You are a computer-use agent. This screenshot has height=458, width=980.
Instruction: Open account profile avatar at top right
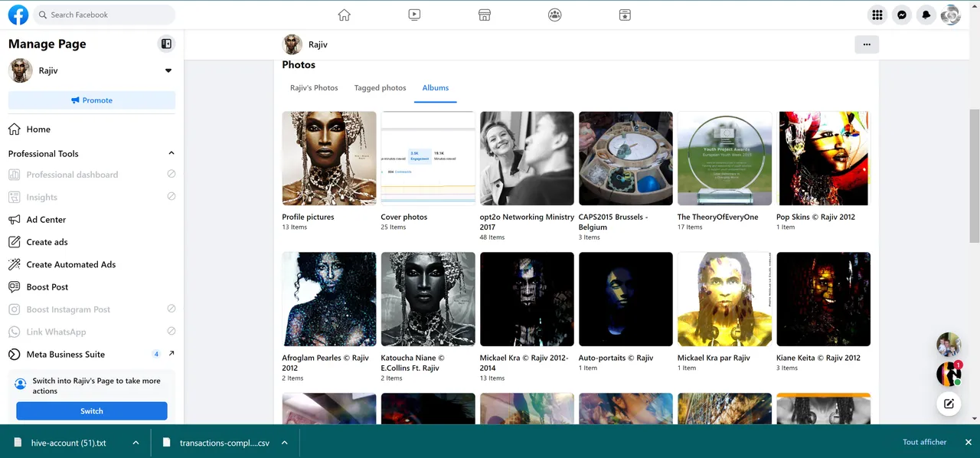tap(951, 15)
